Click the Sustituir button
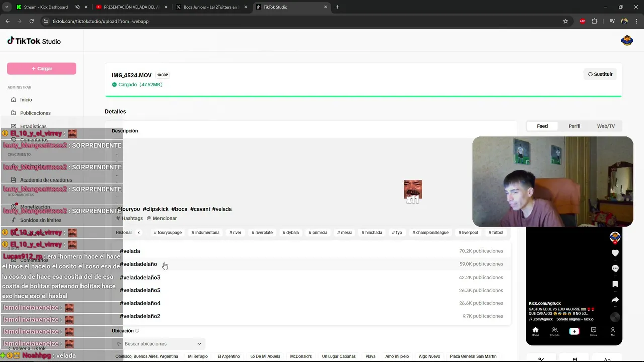 [600, 74]
